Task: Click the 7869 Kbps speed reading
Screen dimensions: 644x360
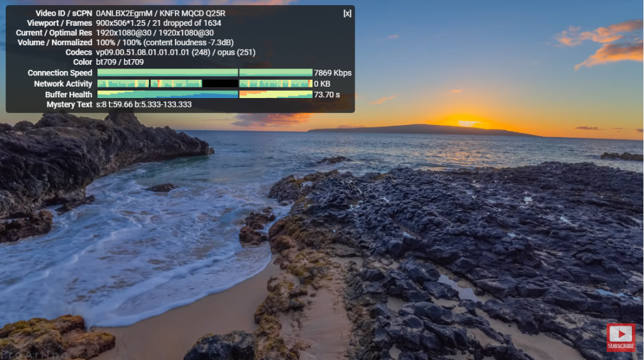Action: coord(333,73)
